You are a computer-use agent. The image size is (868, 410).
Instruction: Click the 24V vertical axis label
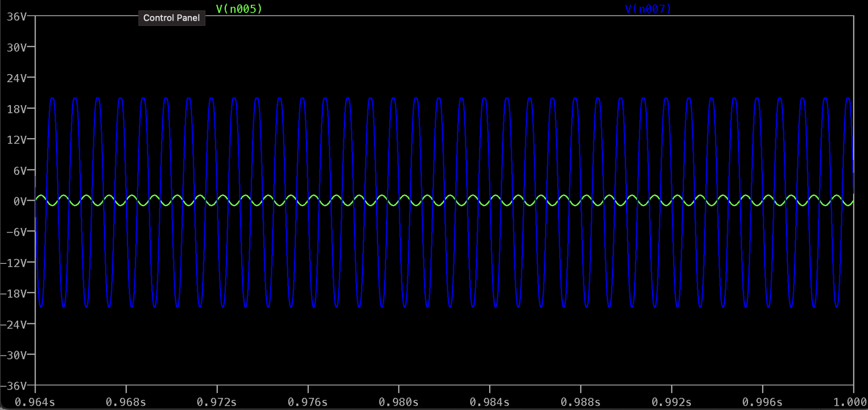coord(17,78)
